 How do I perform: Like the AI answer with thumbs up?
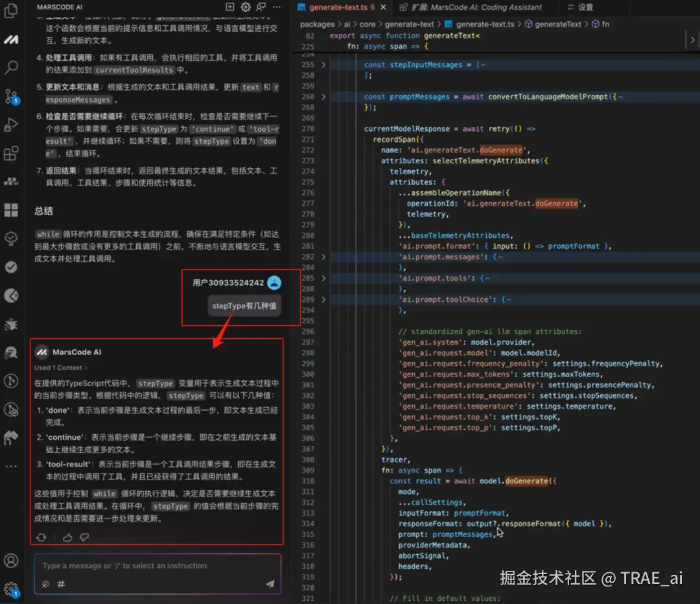67,537
